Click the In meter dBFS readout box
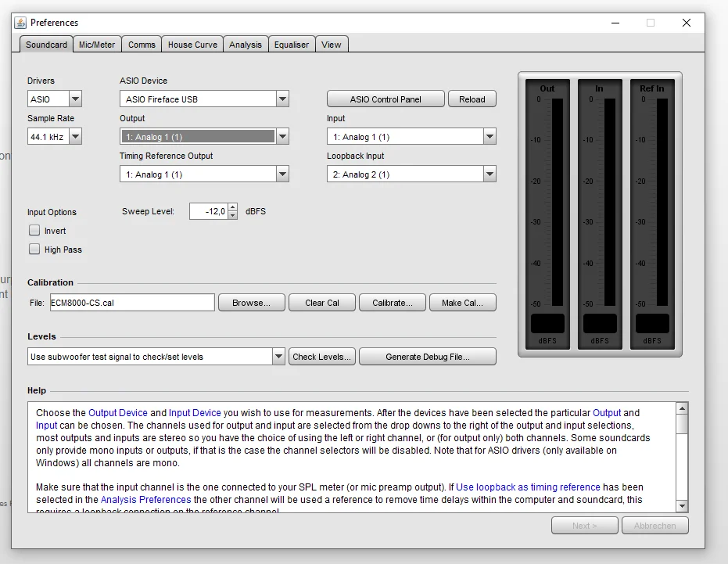The height and width of the screenshot is (564, 728). click(600, 323)
